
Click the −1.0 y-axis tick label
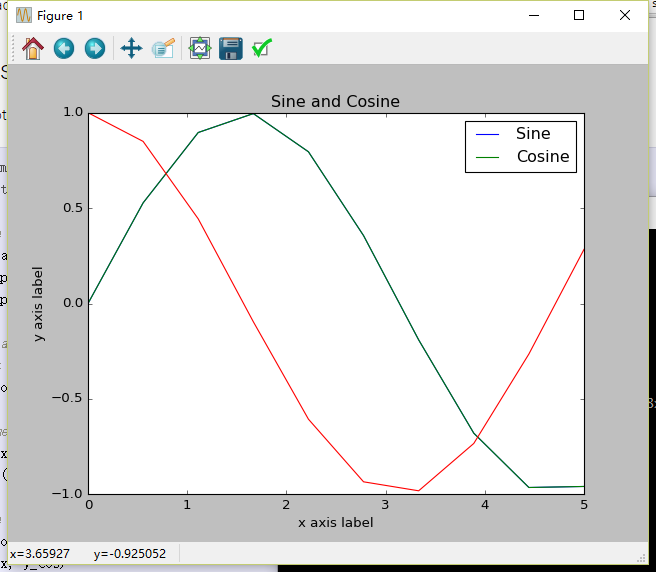(67, 494)
